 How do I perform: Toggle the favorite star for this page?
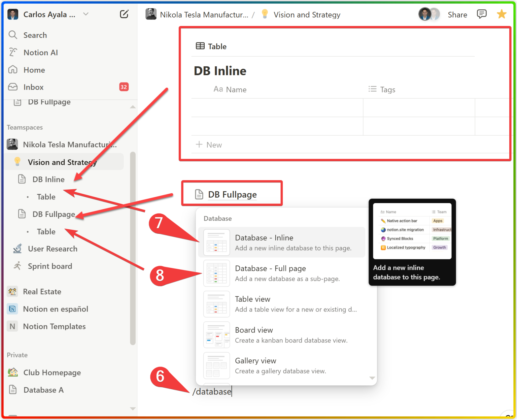(502, 14)
